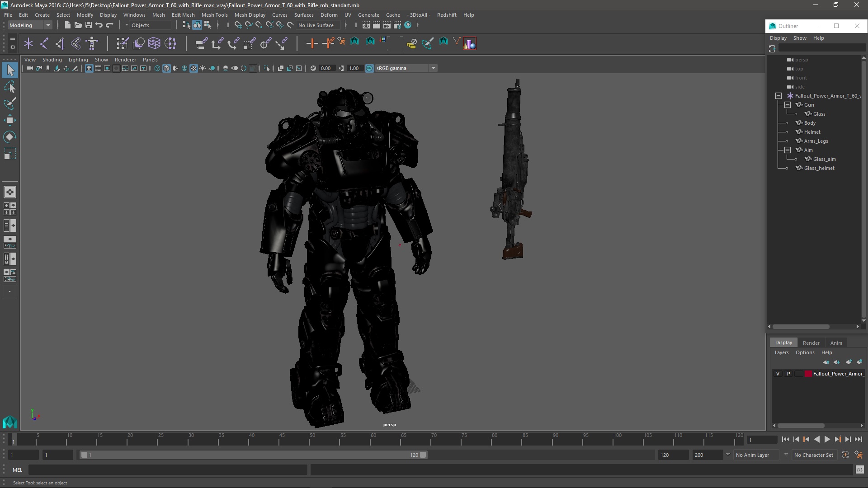Select Glass_helmet node in Outliner
Screen dimensions: 868x488
(x=819, y=168)
